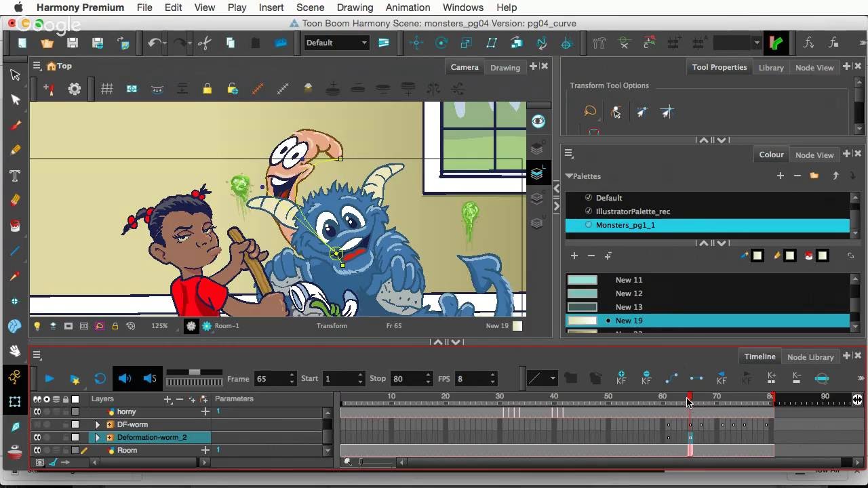868x488 pixels.
Task: Select the Text tool in the left toolbar
Action: coord(15,176)
